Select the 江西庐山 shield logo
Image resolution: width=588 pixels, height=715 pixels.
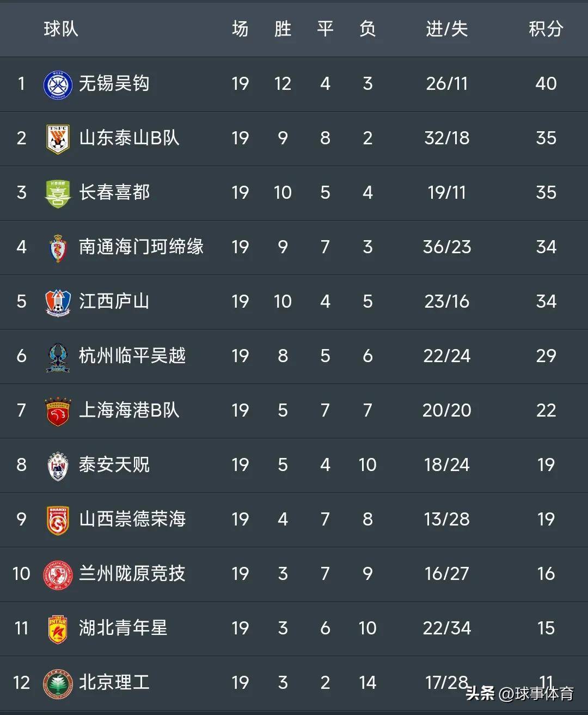click(57, 302)
